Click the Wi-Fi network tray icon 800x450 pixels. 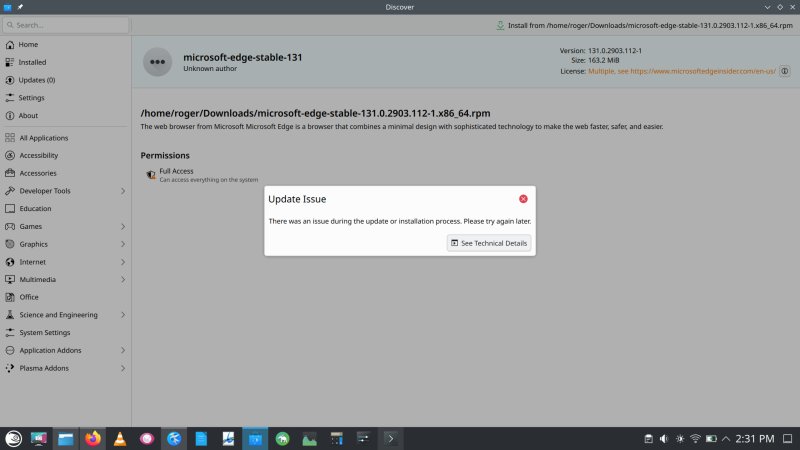coord(695,439)
